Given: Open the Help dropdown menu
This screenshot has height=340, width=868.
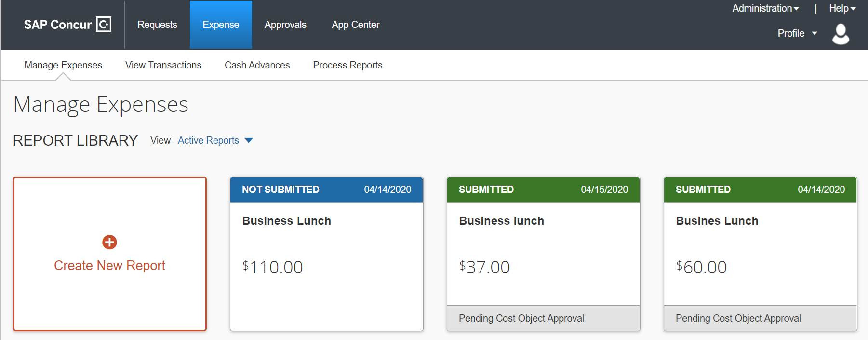Looking at the screenshot, I should pos(842,8).
